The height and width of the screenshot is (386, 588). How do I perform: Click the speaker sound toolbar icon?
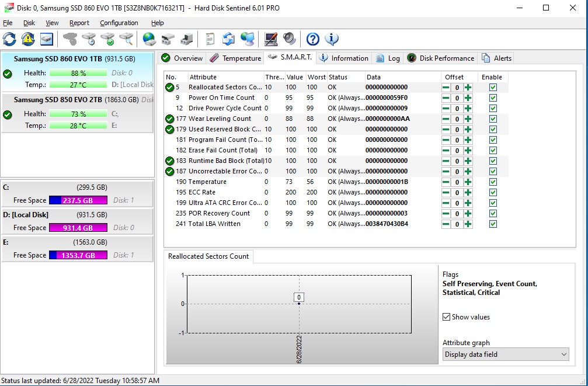290,39
